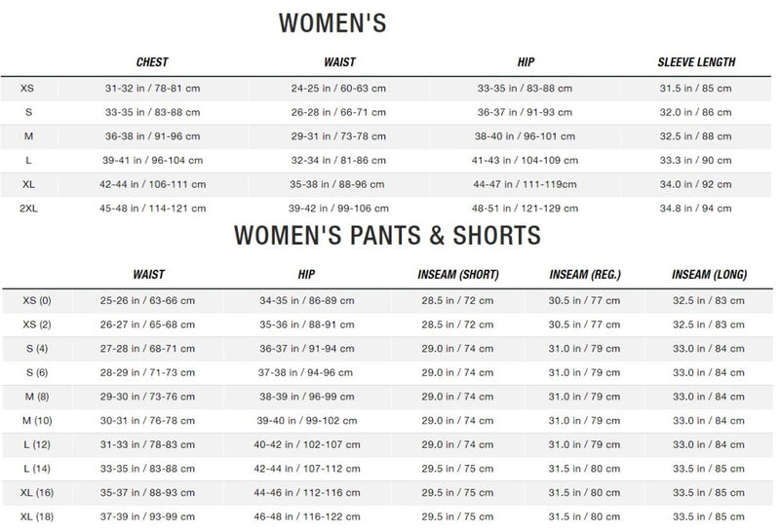Click the XS (0) pants size row label

point(37,301)
